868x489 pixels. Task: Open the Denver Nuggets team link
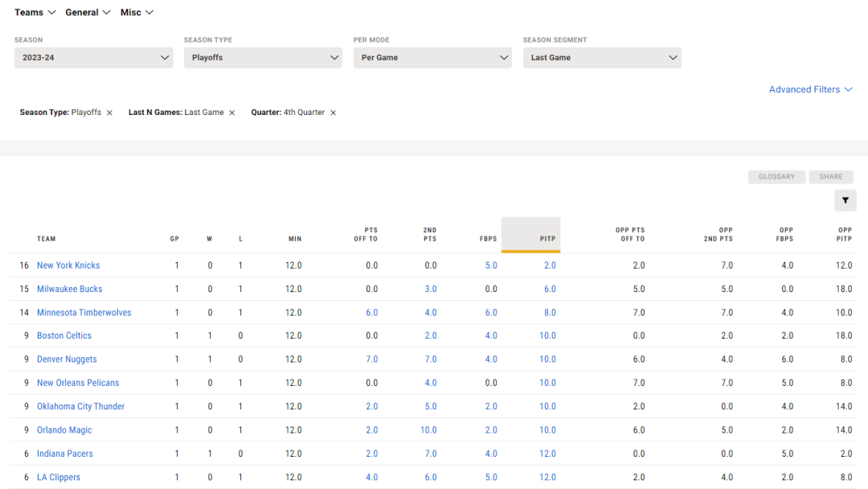pos(67,359)
